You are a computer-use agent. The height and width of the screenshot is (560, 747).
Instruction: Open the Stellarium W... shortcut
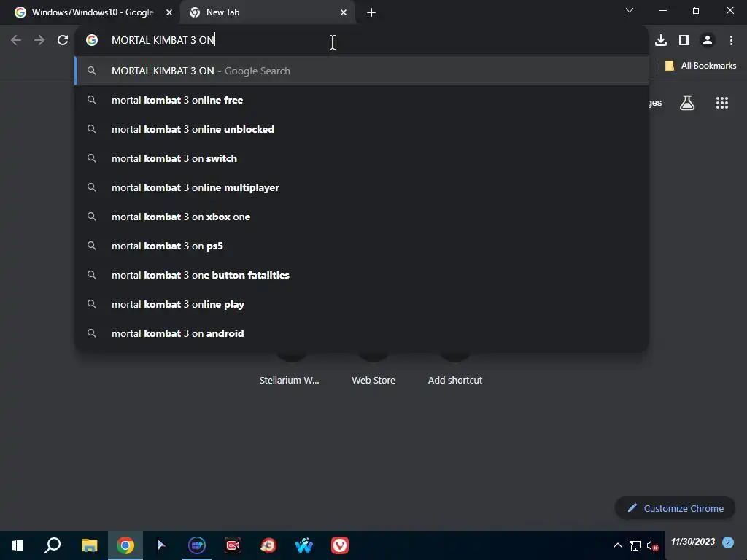click(x=289, y=380)
